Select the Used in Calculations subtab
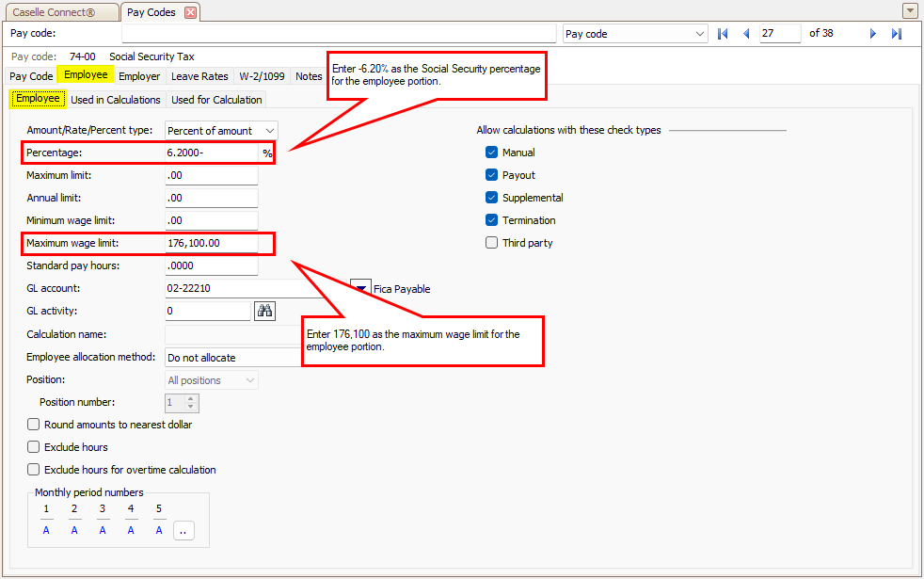 click(116, 100)
